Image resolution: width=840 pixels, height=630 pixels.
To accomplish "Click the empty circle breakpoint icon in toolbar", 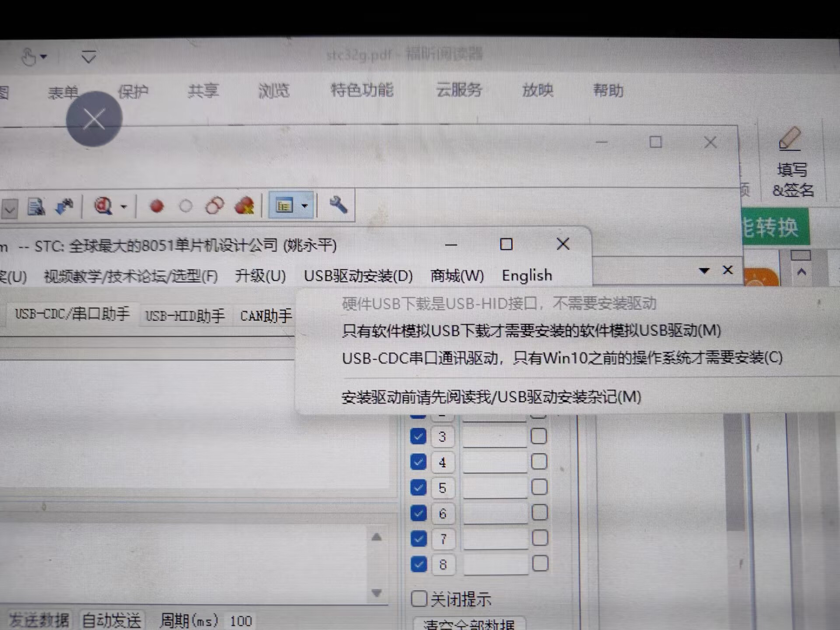I will click(185, 206).
